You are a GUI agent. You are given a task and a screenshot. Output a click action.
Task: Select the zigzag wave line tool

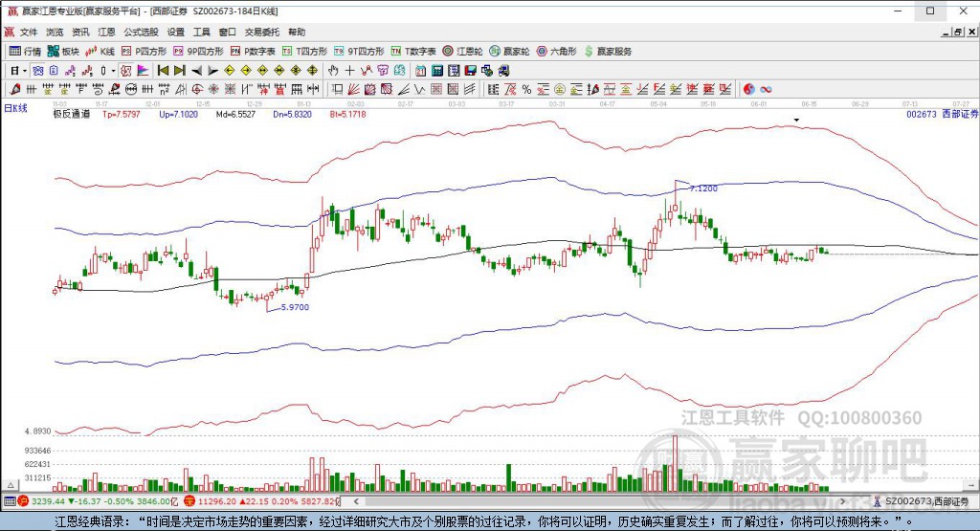click(419, 89)
